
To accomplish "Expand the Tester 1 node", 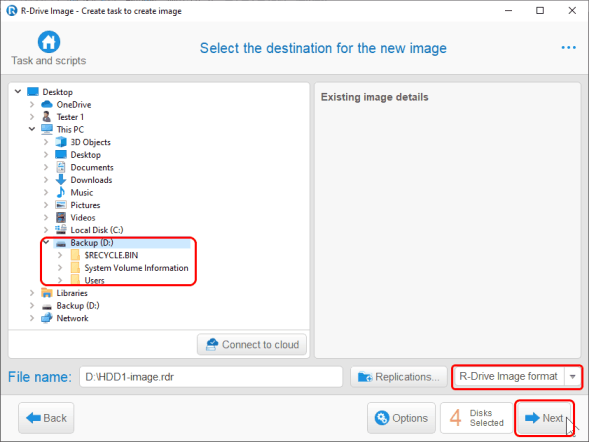I will [x=32, y=117].
